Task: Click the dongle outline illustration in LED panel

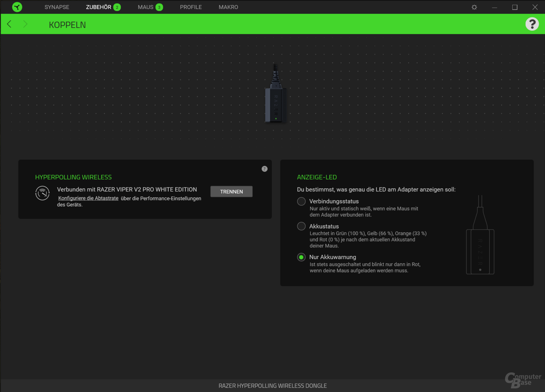Action: point(480,234)
